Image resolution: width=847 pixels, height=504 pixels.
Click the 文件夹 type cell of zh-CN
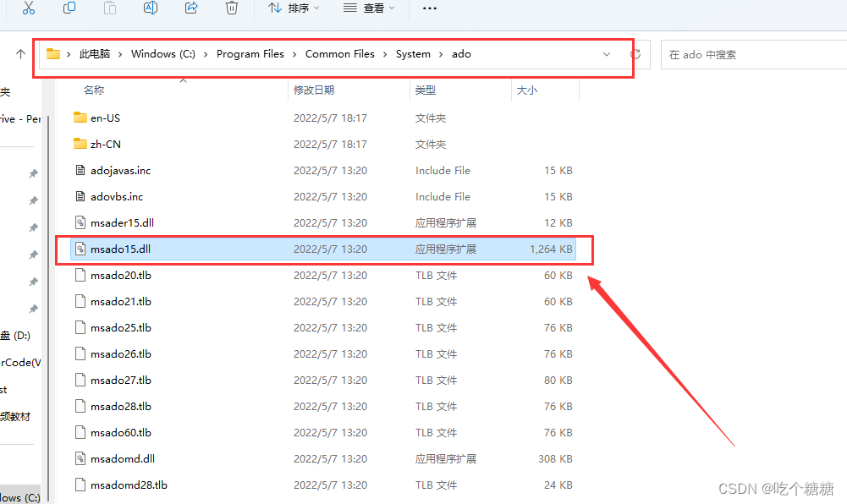click(431, 145)
